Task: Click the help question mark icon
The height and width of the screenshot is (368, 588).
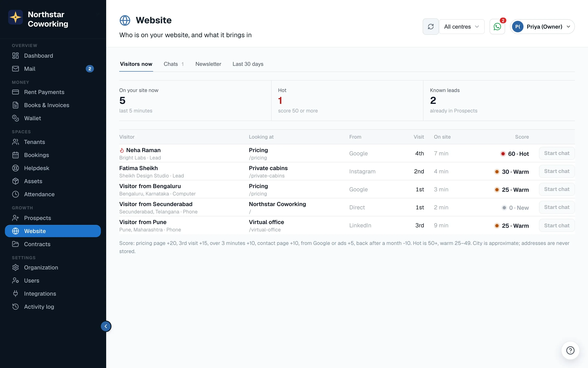Action: [x=570, y=350]
